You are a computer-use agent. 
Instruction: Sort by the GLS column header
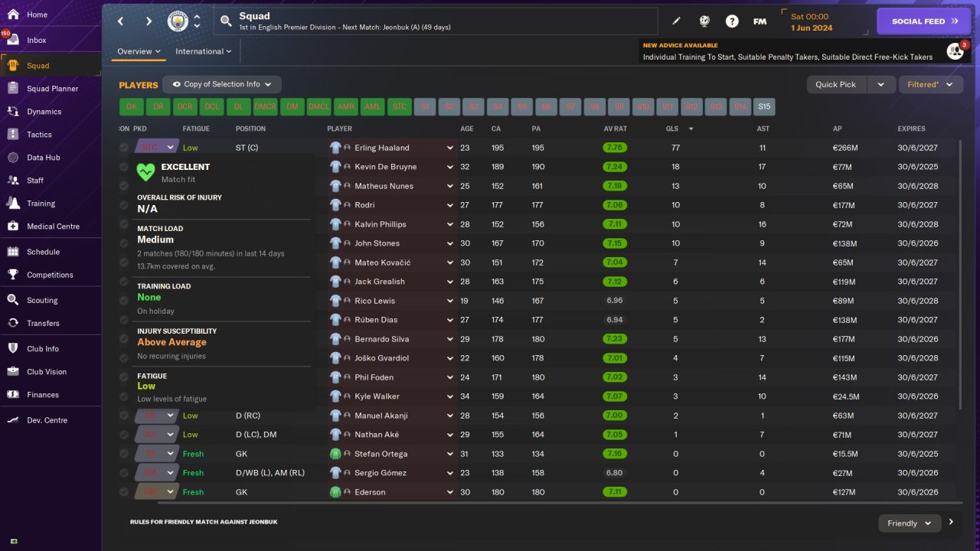672,129
